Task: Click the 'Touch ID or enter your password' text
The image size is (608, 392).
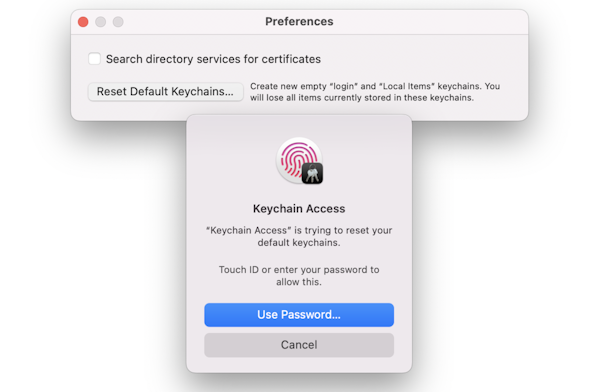Action: [299, 269]
